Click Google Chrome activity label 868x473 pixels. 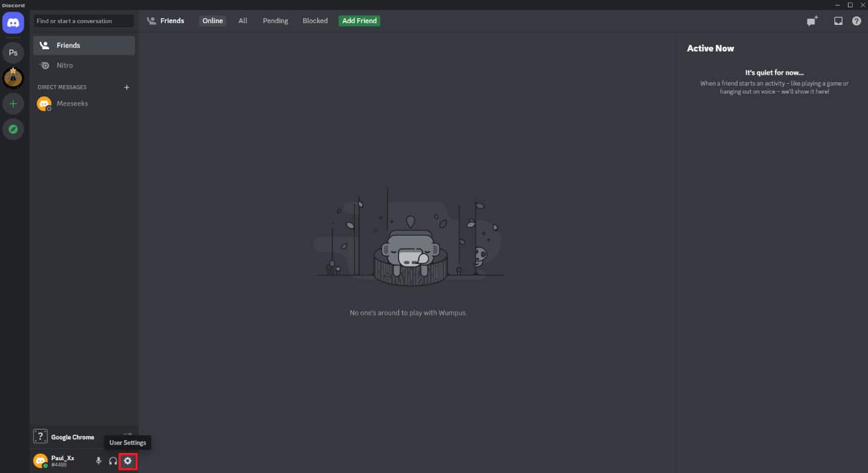coord(72,437)
